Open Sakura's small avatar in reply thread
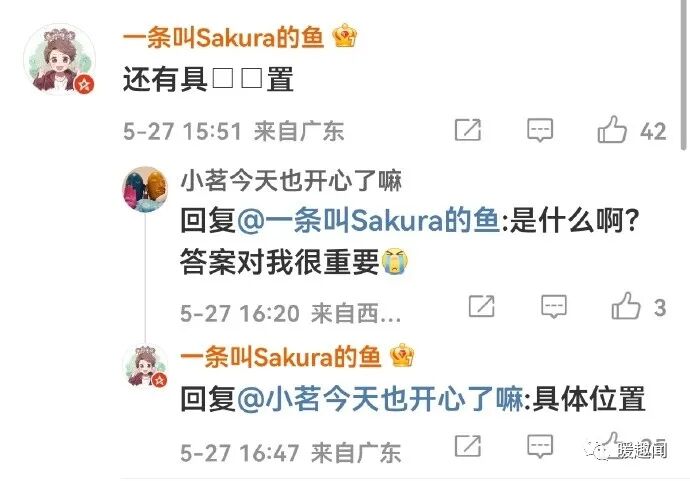Viewport: 690px width, 481px height. (145, 366)
